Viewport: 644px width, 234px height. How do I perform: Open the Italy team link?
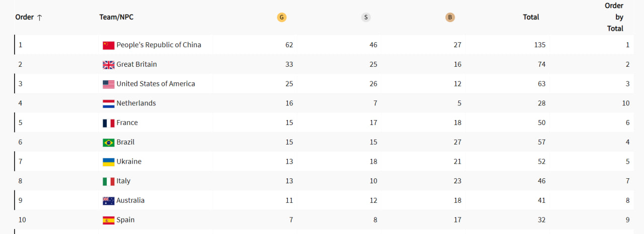pos(123,181)
